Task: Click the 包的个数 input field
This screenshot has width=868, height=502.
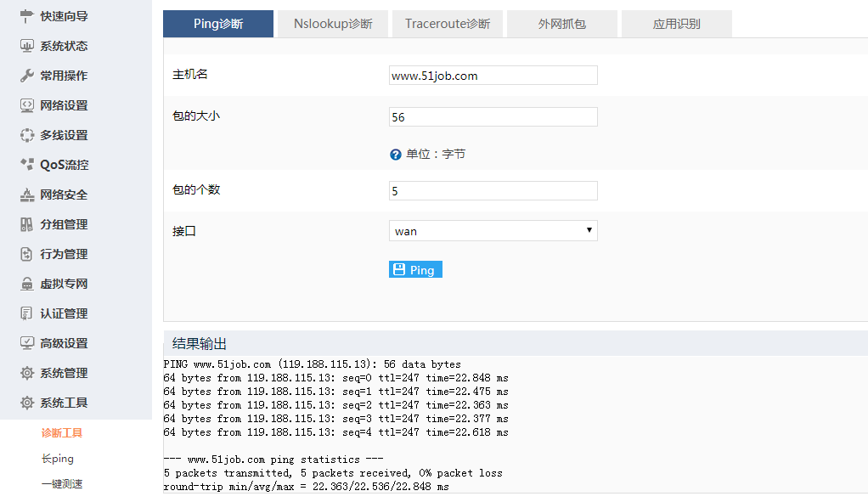Action: click(x=493, y=191)
